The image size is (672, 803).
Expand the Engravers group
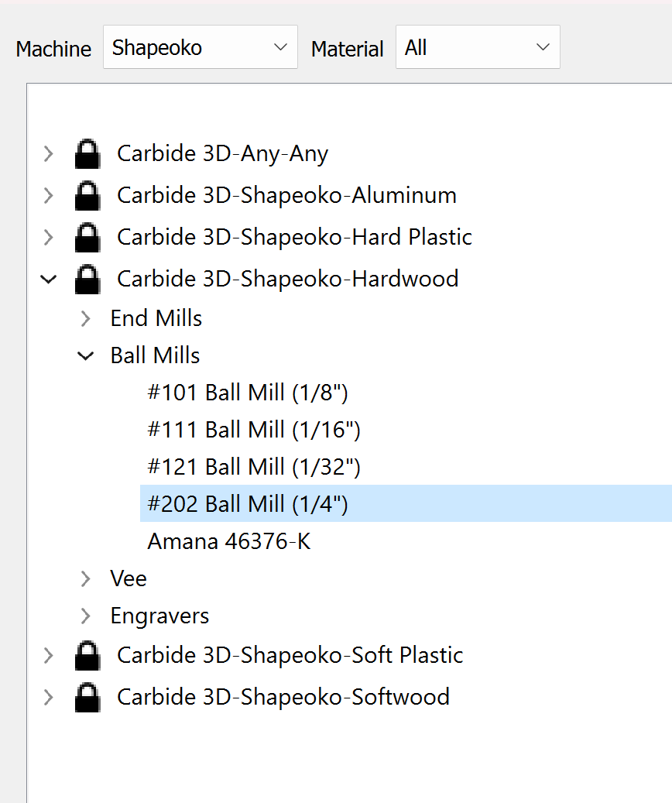pyautogui.click(x=86, y=616)
